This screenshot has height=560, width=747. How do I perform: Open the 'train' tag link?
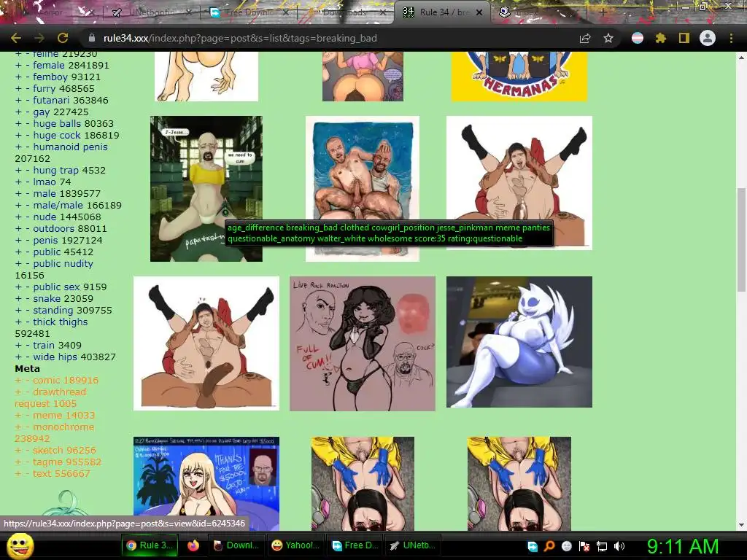pos(43,345)
